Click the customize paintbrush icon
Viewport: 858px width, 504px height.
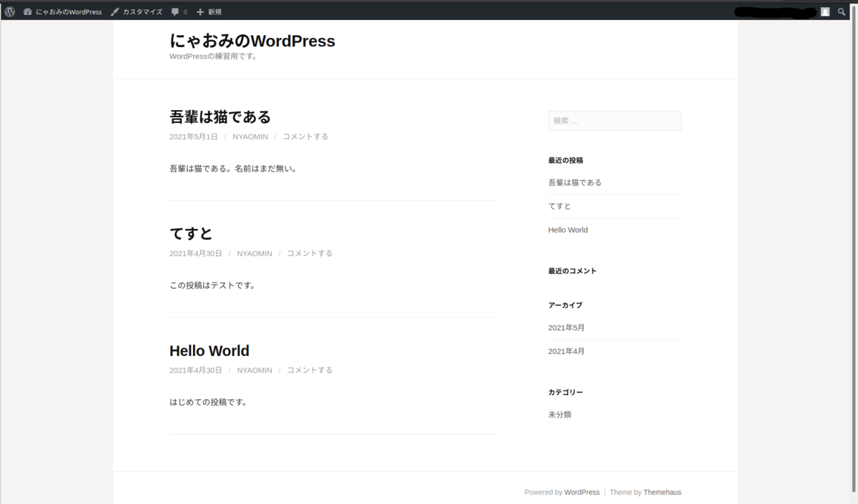tap(114, 12)
